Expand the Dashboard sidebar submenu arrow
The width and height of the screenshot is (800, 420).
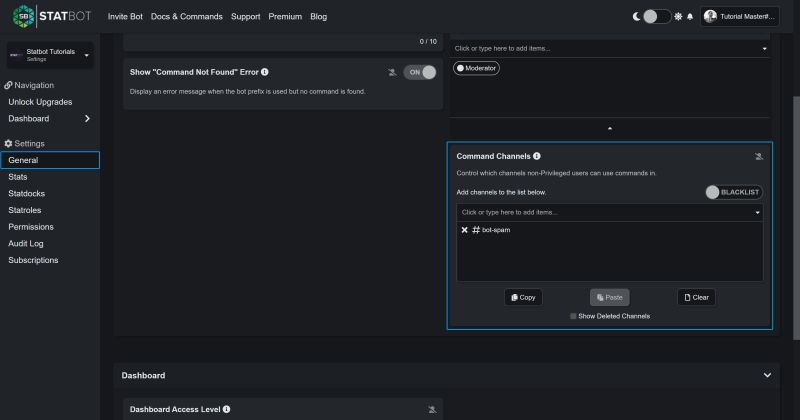(x=87, y=118)
